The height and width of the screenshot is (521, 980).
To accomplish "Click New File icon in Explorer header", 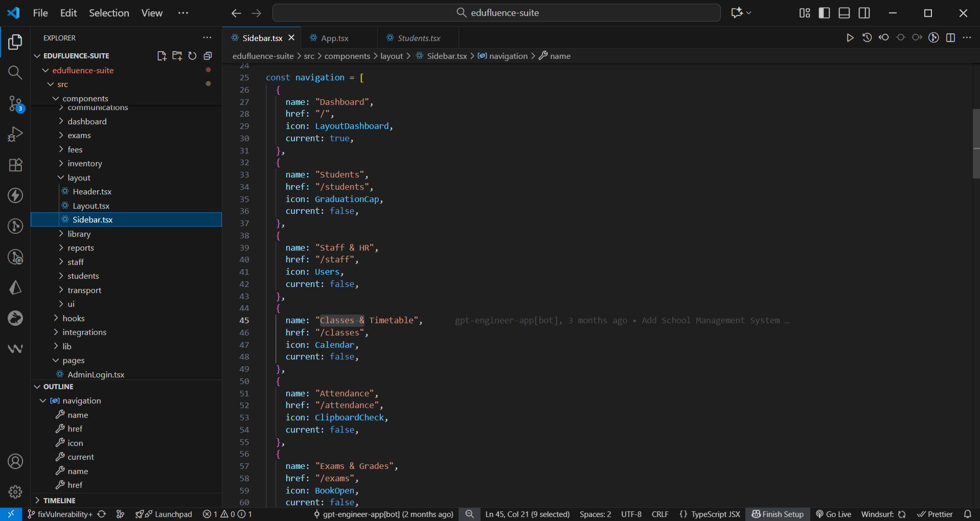I will coord(162,56).
